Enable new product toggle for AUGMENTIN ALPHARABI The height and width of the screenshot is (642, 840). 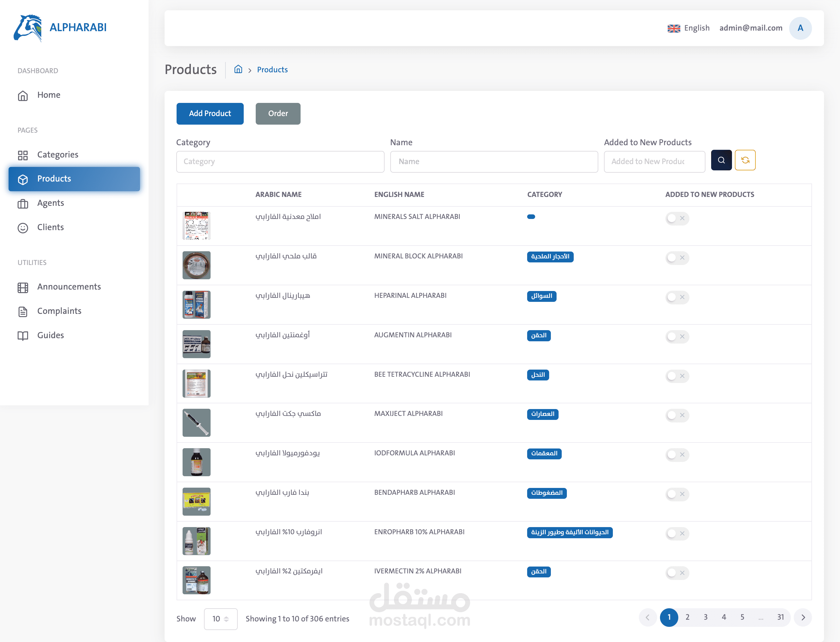click(x=677, y=336)
